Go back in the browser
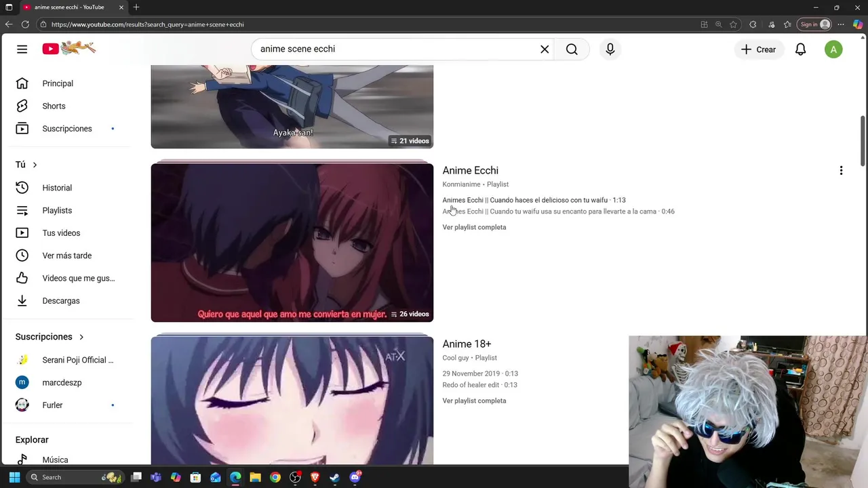Screen dimensions: 868x488 click(x=9, y=24)
